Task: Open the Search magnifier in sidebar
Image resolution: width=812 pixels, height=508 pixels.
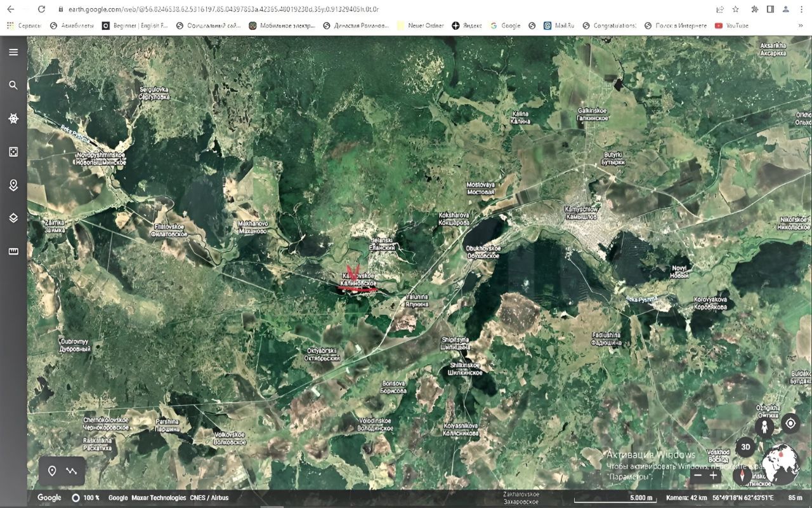Action: click(x=13, y=85)
